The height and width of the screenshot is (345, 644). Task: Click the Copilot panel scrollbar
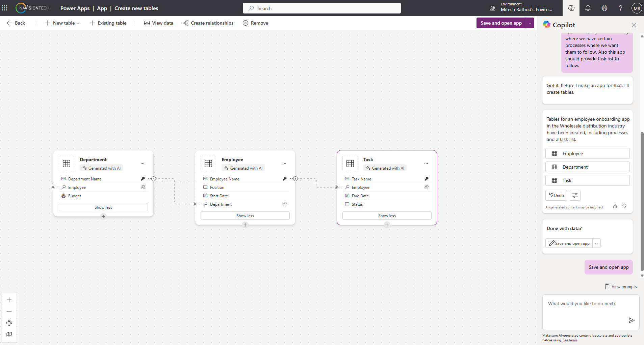(642, 202)
